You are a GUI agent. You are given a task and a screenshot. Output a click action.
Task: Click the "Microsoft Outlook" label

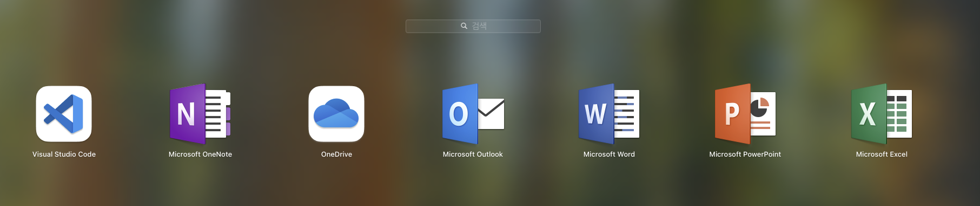(473, 154)
